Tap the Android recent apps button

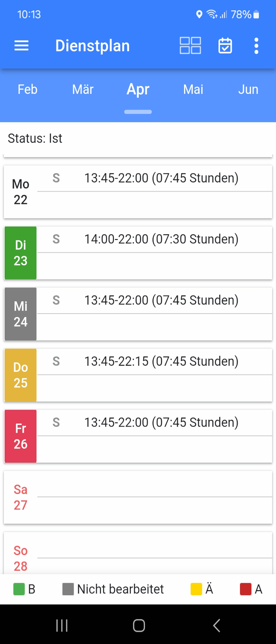(x=62, y=625)
